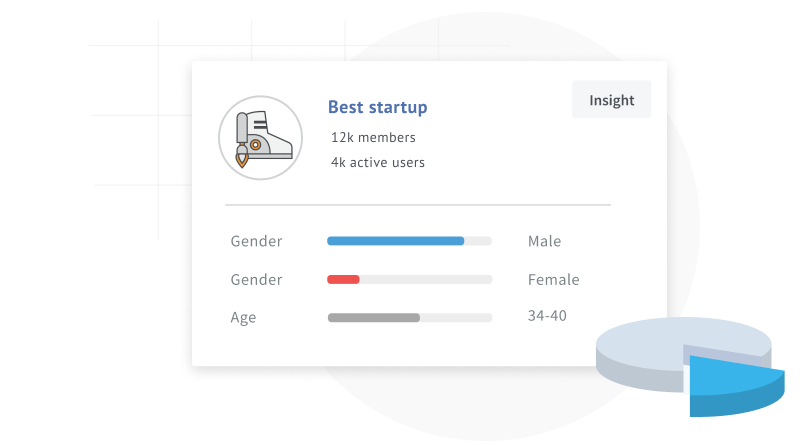This screenshot has height=445, width=800.
Task: Click the horizontal divider under the startup header
Action: coord(417,205)
